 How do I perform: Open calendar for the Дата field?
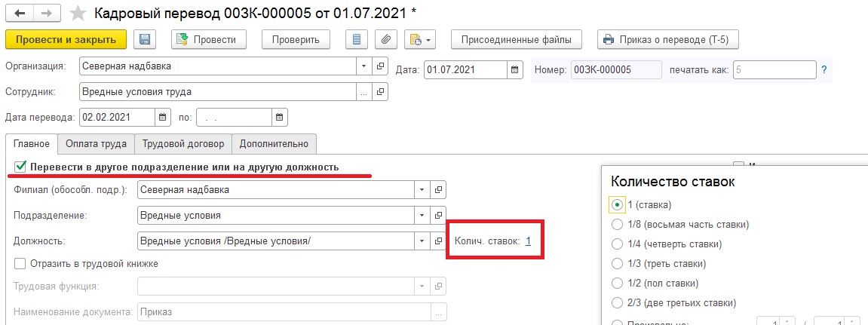click(x=515, y=70)
